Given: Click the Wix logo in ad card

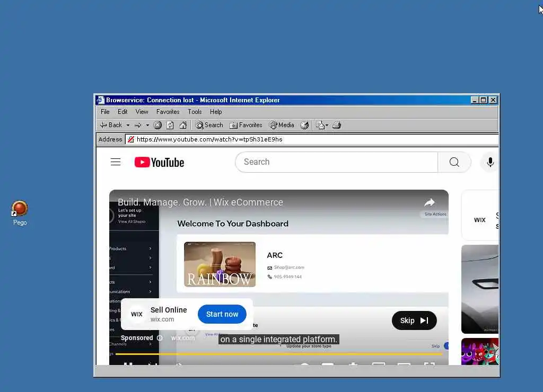Looking at the screenshot, I should tap(137, 314).
